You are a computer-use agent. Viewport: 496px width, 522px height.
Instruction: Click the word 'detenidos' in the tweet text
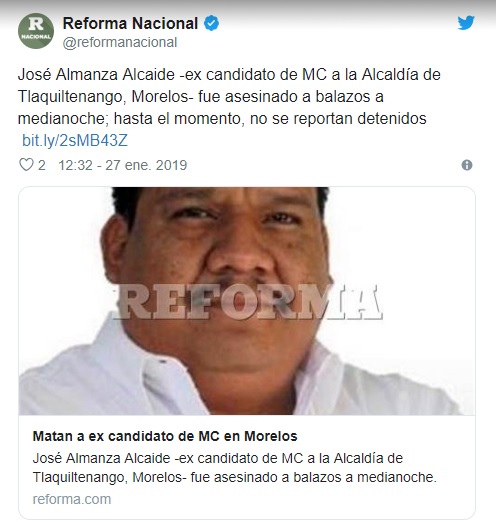coord(392,119)
